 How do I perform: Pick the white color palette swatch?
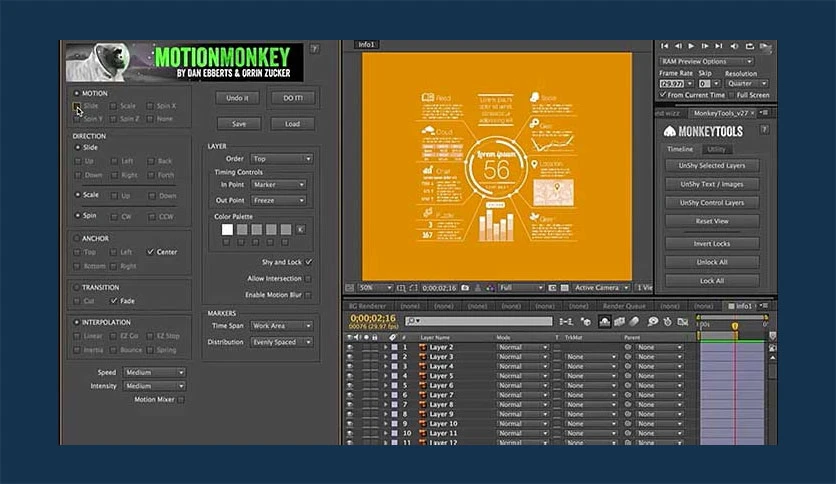(x=227, y=229)
